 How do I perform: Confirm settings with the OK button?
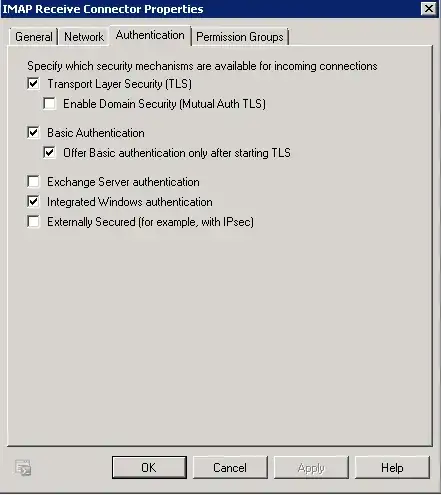point(149,467)
